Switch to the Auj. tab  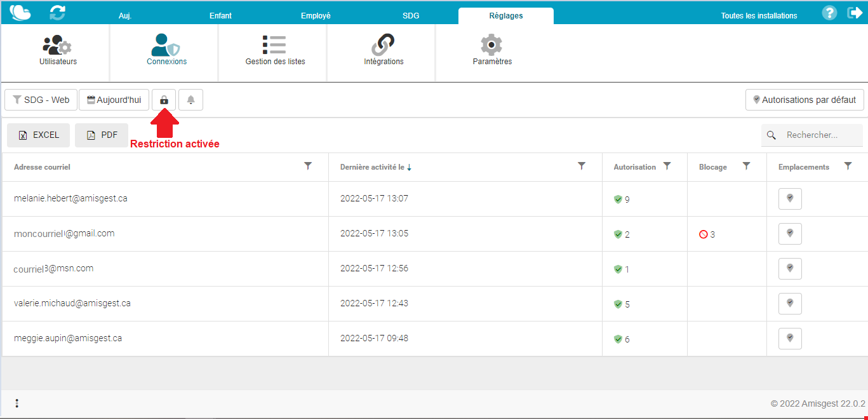tap(125, 16)
